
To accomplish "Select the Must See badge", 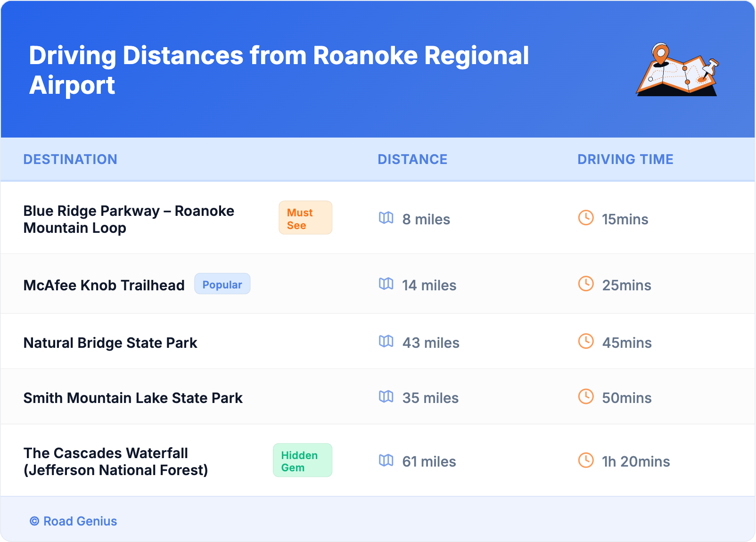I will click(x=305, y=218).
